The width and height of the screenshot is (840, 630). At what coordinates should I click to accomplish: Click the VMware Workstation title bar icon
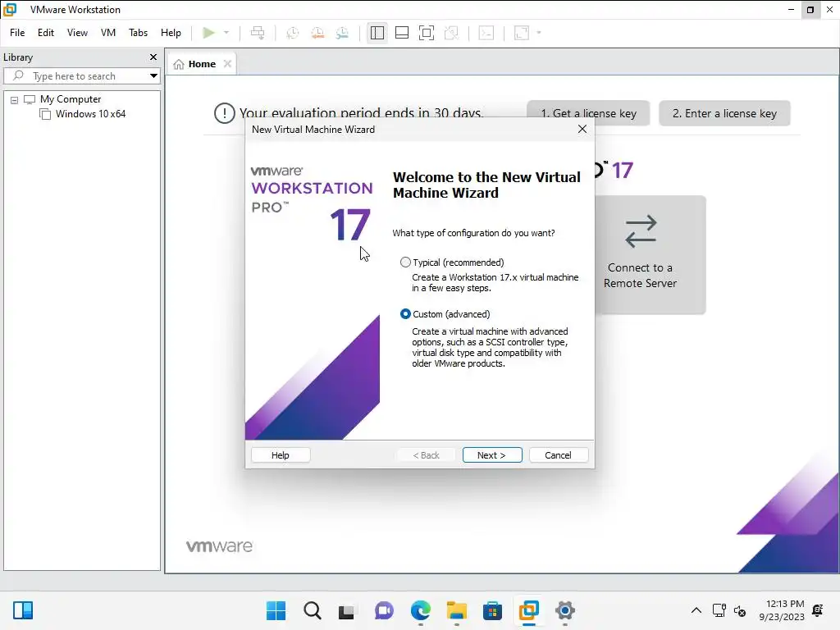[x=10, y=10]
